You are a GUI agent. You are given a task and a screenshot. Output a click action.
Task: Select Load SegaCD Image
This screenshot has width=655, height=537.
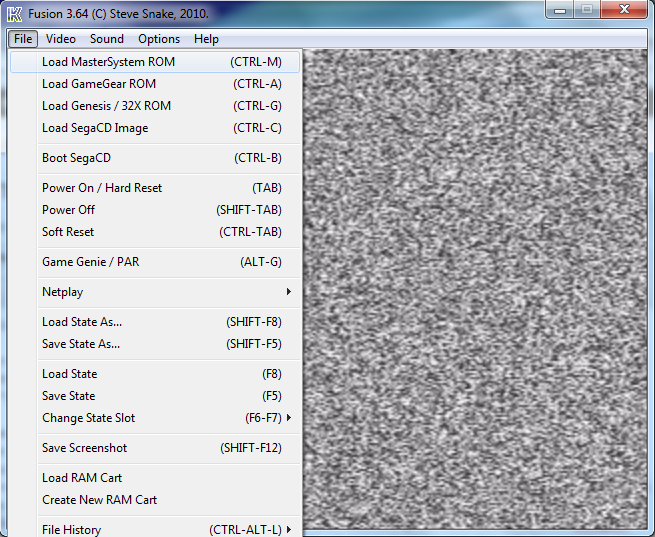[155, 128]
